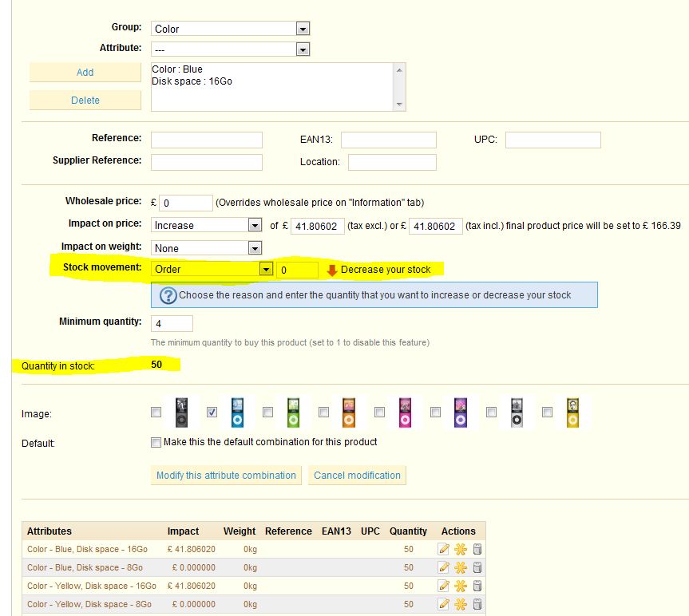Click the blue iPod thumbnail
The image size is (689, 616).
click(x=237, y=413)
